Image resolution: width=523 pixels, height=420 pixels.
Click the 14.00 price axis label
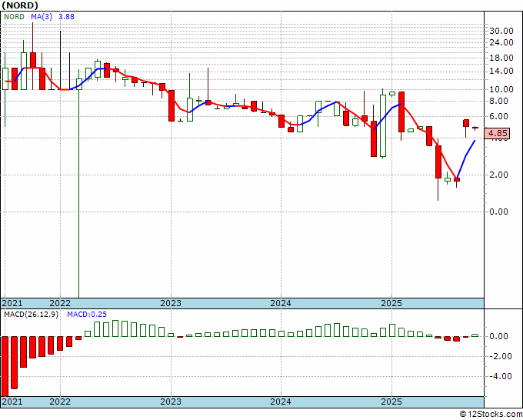(501, 71)
